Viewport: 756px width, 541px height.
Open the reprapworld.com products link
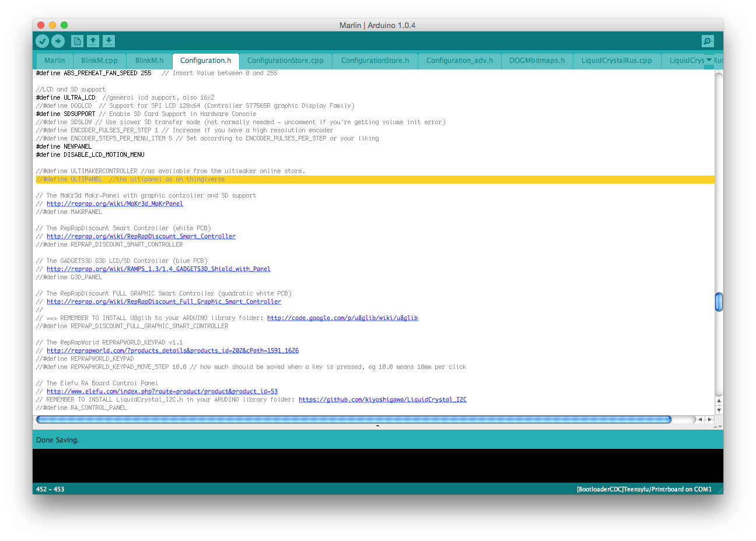[173, 351]
